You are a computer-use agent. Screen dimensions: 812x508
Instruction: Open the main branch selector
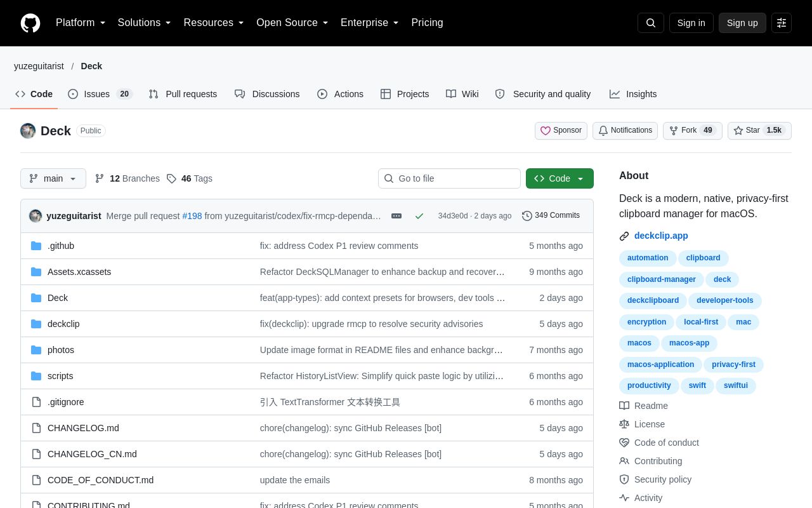(53, 178)
